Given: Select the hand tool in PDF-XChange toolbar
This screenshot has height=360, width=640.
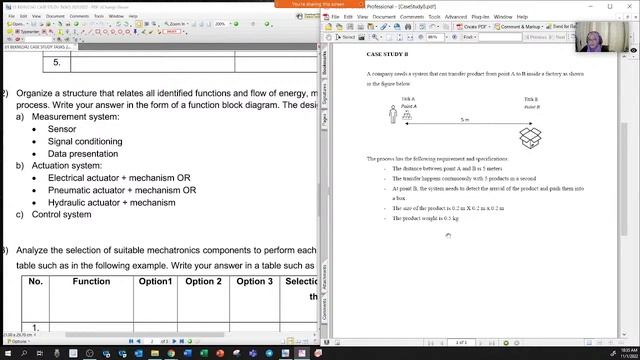Looking at the screenshot, I should (139, 24).
